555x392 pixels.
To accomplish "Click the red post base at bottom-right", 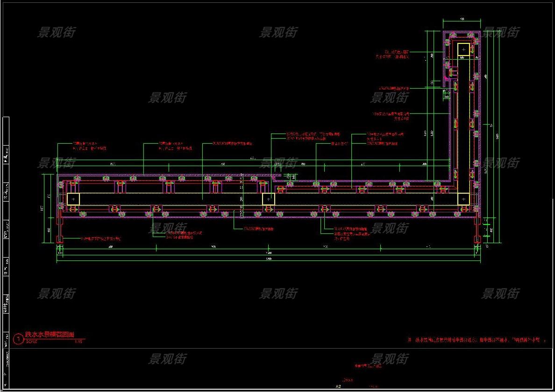I will pyautogui.click(x=477, y=239).
